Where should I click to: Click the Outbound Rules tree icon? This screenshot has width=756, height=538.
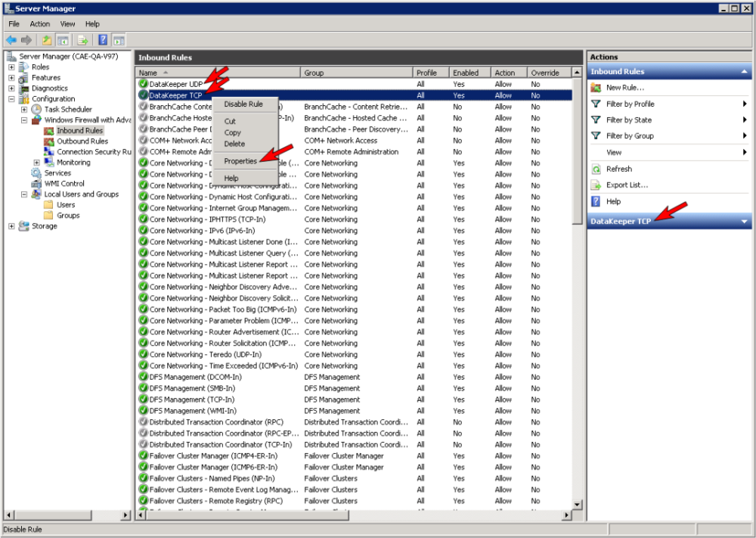point(48,141)
